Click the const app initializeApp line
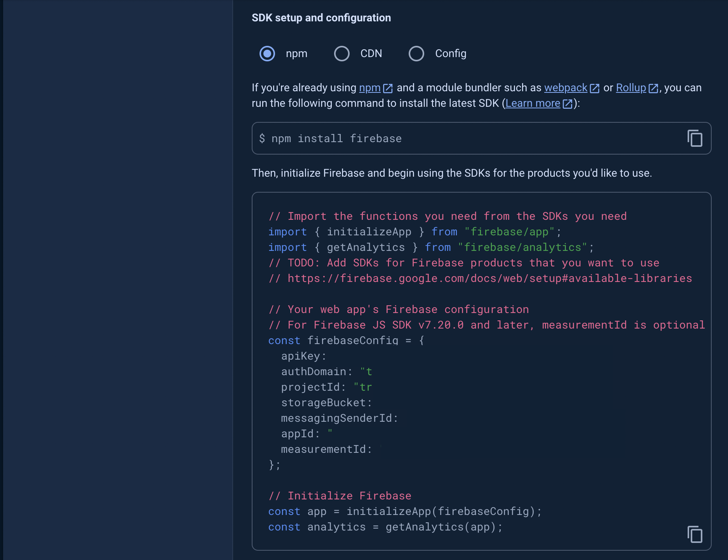The image size is (728, 560). click(x=405, y=511)
